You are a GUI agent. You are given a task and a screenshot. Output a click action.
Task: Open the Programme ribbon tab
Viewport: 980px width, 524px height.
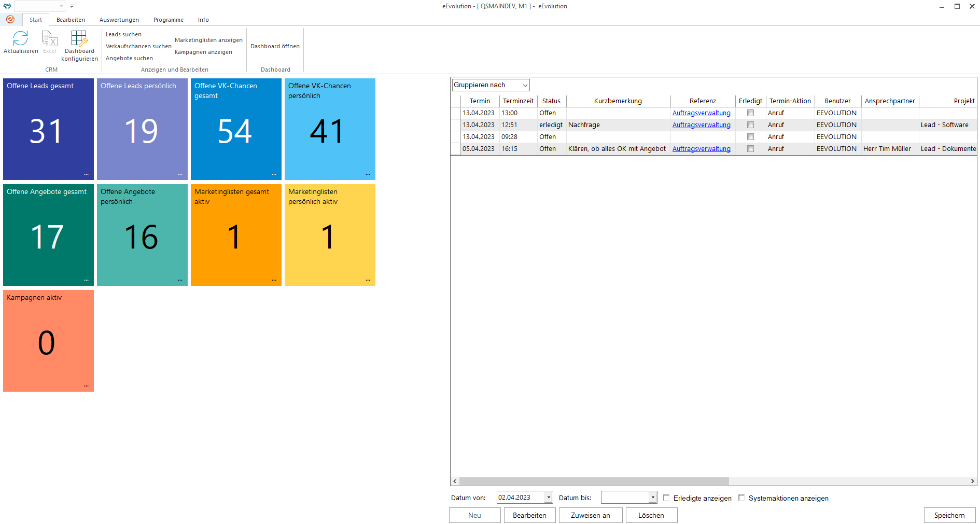pos(169,20)
